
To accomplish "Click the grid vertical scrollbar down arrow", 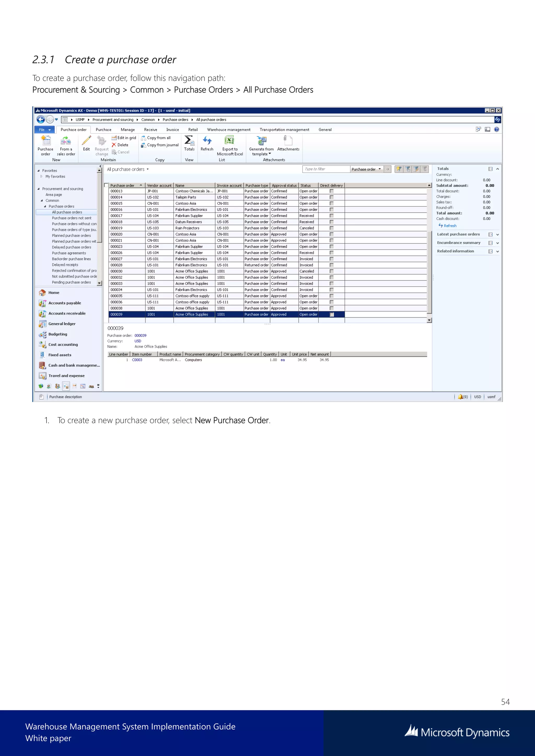I will click(x=429, y=320).
